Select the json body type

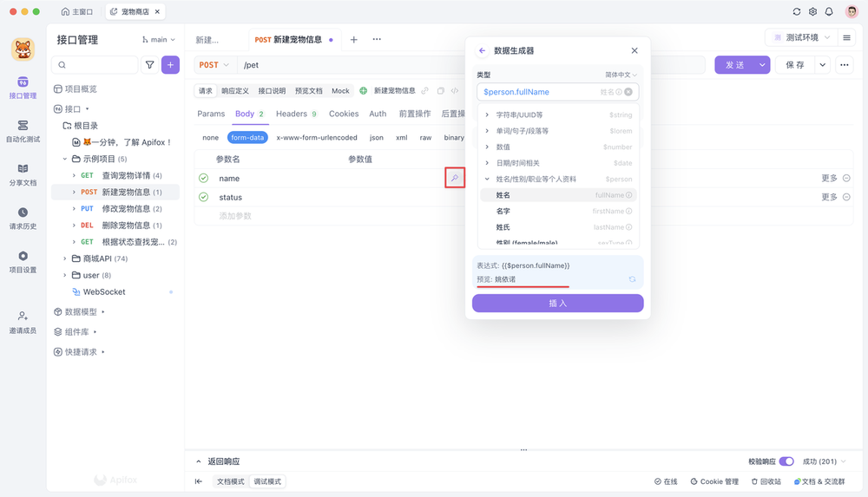(x=376, y=138)
